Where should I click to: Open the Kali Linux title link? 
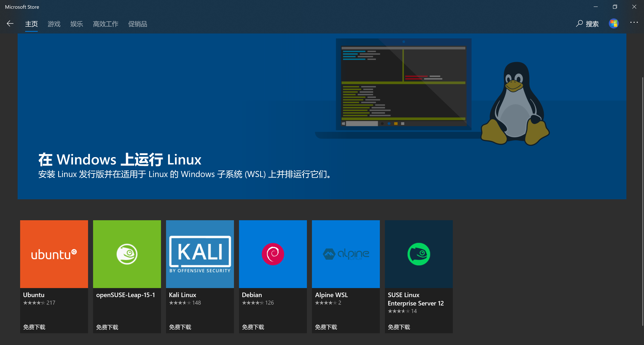182,295
